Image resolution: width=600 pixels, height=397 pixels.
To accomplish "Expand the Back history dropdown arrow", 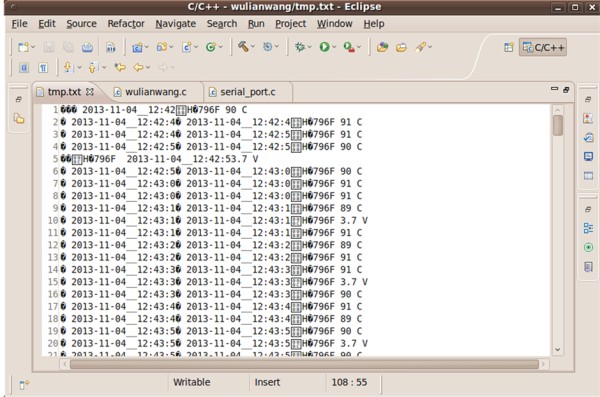I will tap(148, 67).
